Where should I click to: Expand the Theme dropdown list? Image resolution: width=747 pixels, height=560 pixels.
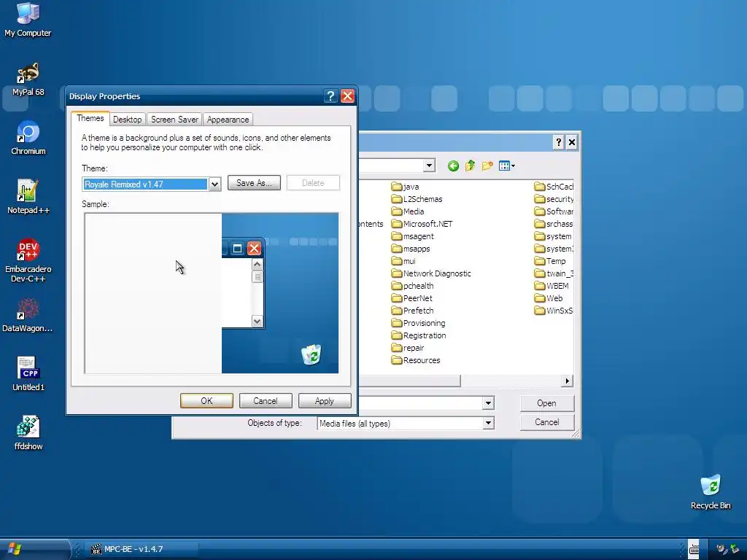[x=215, y=184]
